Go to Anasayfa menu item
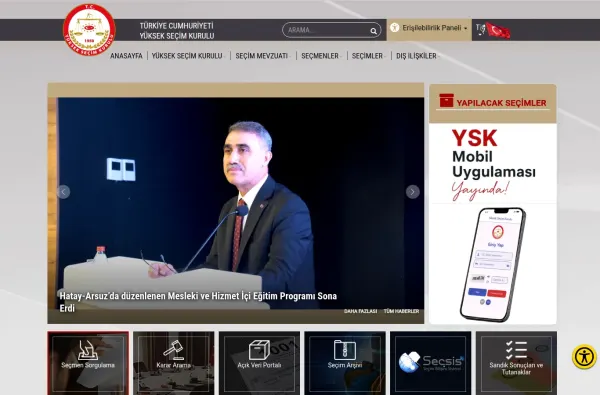This screenshot has width=600, height=395. coord(126,56)
